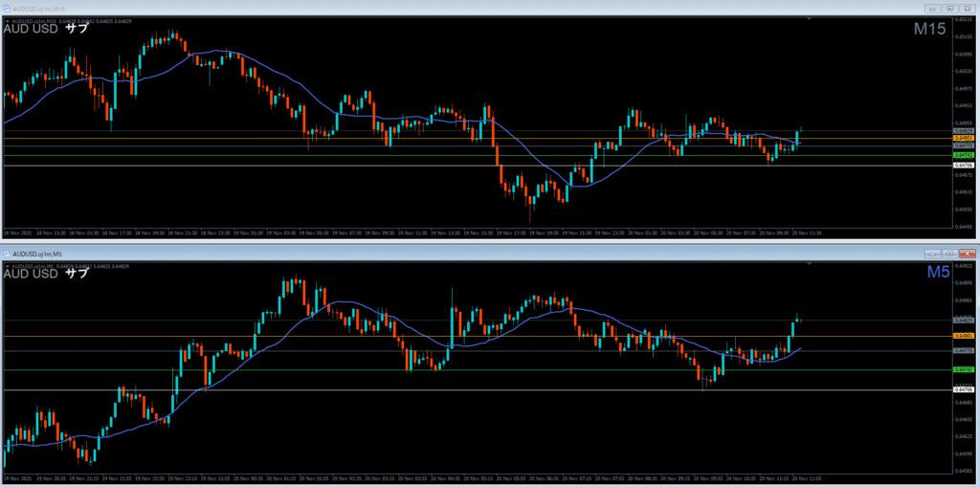
Task: Click the M15 chart window title icon
Action: (7, 9)
